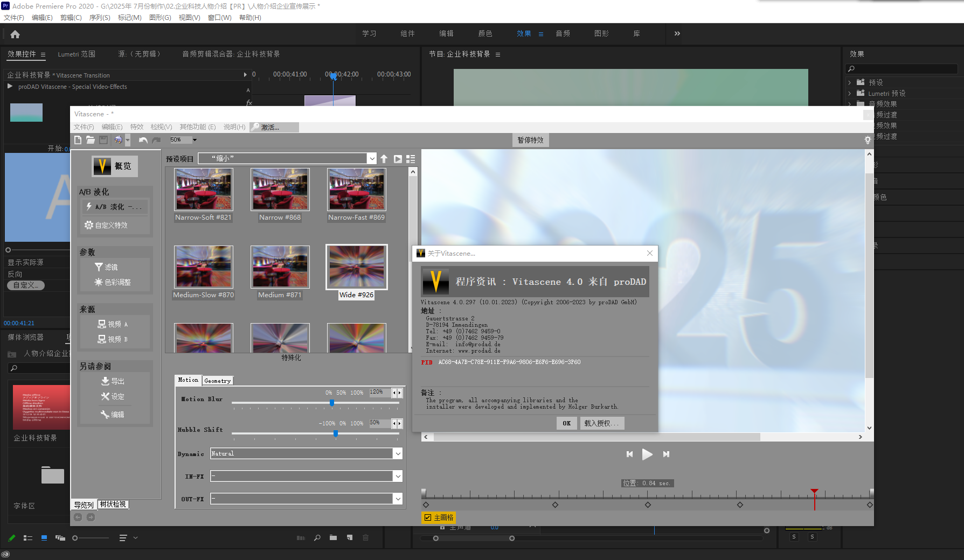Click the lightbulb hint icon
Image resolution: width=964 pixels, height=560 pixels.
[868, 140]
